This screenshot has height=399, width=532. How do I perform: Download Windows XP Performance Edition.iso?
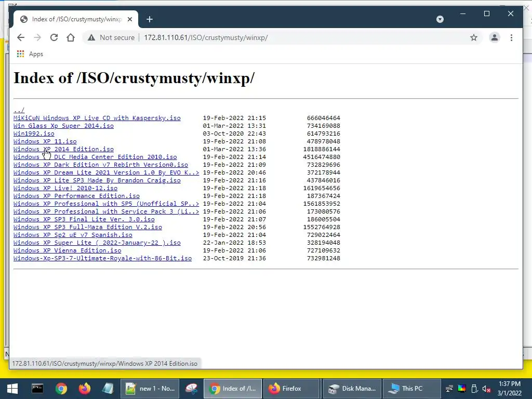(77, 196)
